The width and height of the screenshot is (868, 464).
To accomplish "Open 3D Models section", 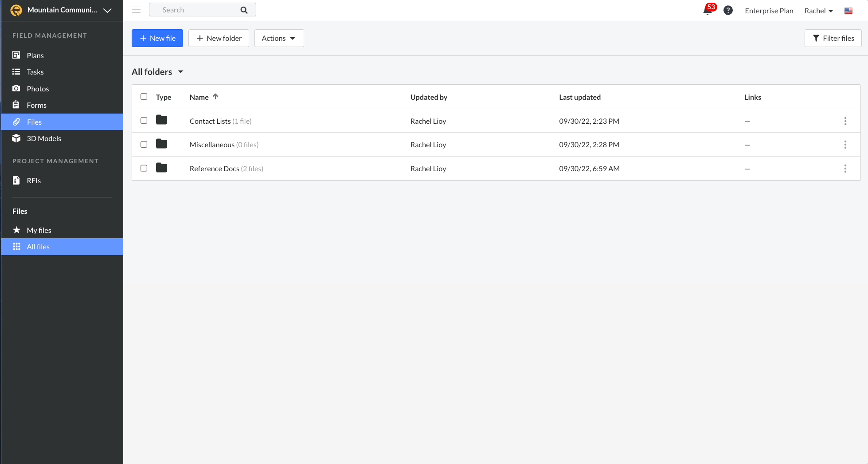I will tap(43, 138).
